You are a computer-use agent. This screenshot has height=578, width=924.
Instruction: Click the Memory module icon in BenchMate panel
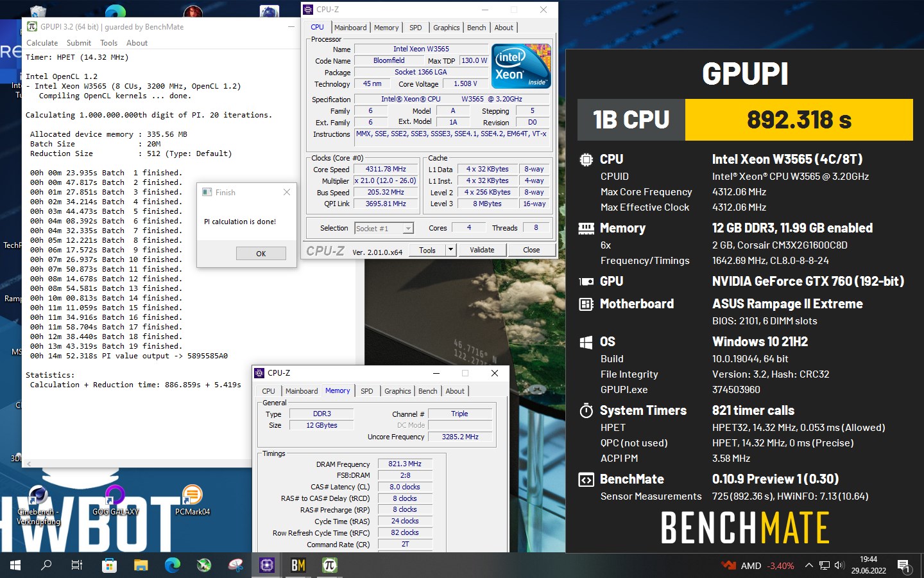586,228
